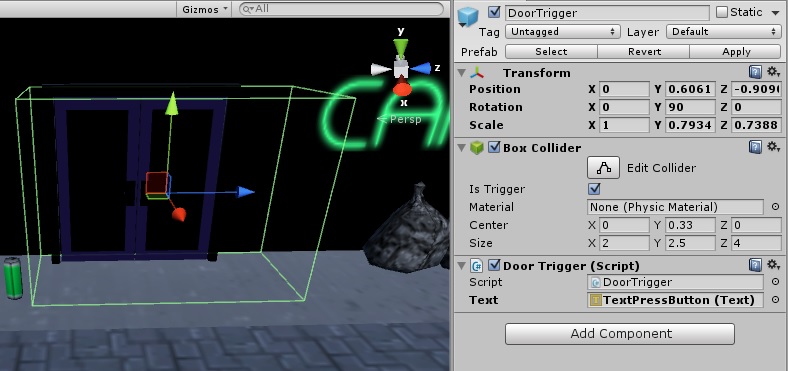This screenshot has height=371, width=788.
Task: Open Box Collider gear settings icon
Action: click(x=773, y=147)
